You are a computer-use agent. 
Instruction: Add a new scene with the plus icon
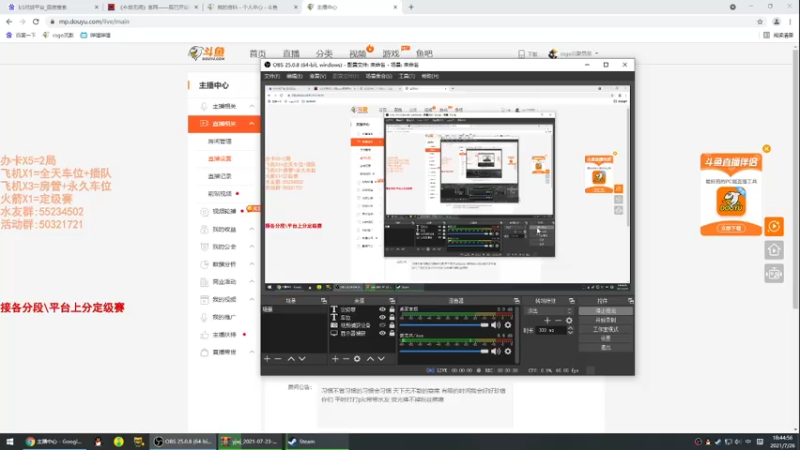[267, 359]
